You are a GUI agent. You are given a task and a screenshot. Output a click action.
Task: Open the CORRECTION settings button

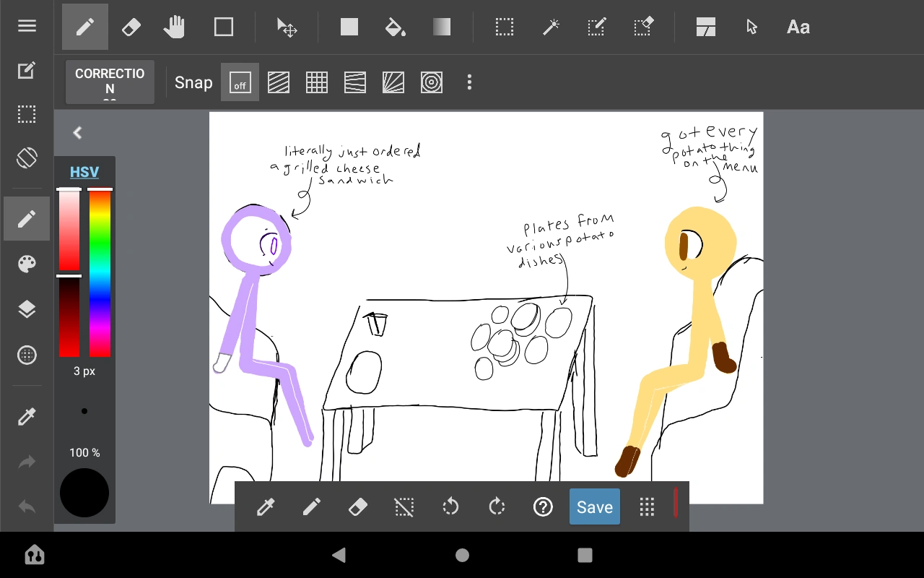pyautogui.click(x=110, y=82)
